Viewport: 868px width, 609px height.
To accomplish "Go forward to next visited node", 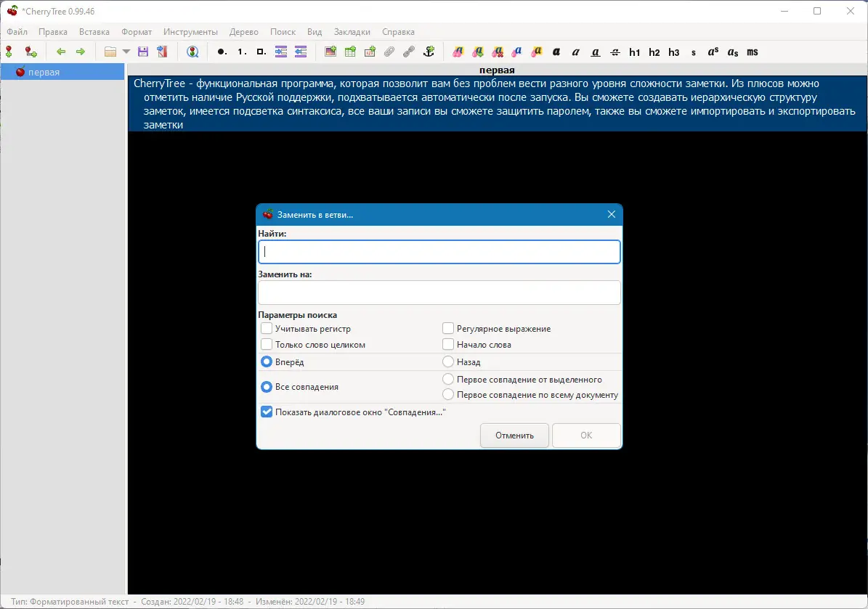I will [81, 52].
